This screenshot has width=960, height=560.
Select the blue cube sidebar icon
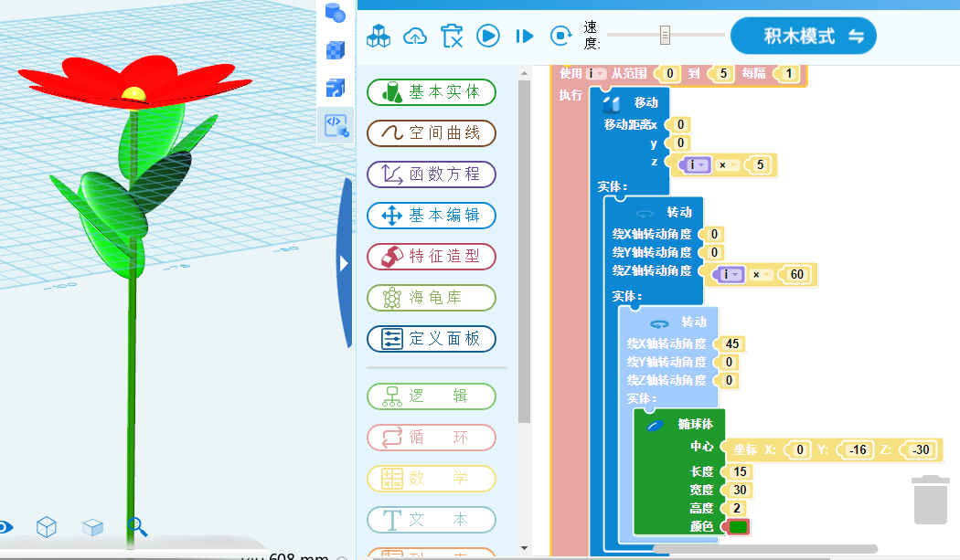coord(336,50)
